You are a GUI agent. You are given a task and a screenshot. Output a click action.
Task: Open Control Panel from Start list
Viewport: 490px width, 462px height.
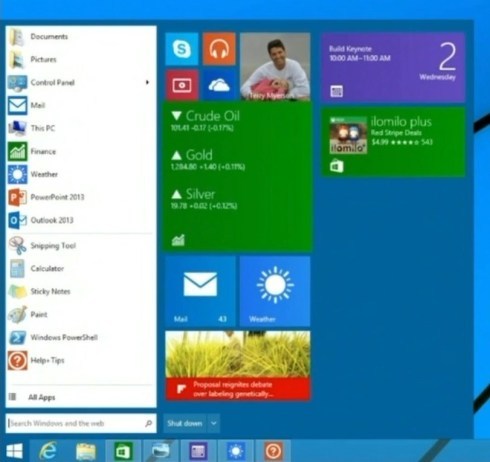[80, 82]
